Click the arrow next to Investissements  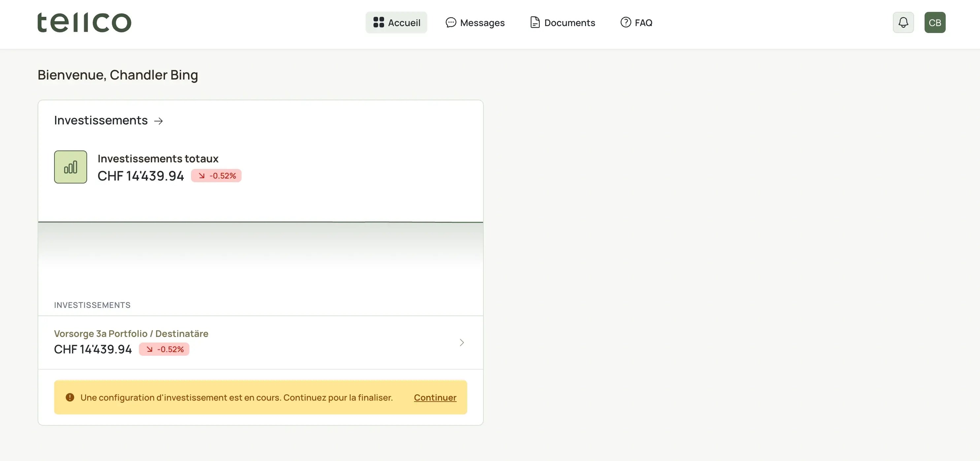point(158,121)
